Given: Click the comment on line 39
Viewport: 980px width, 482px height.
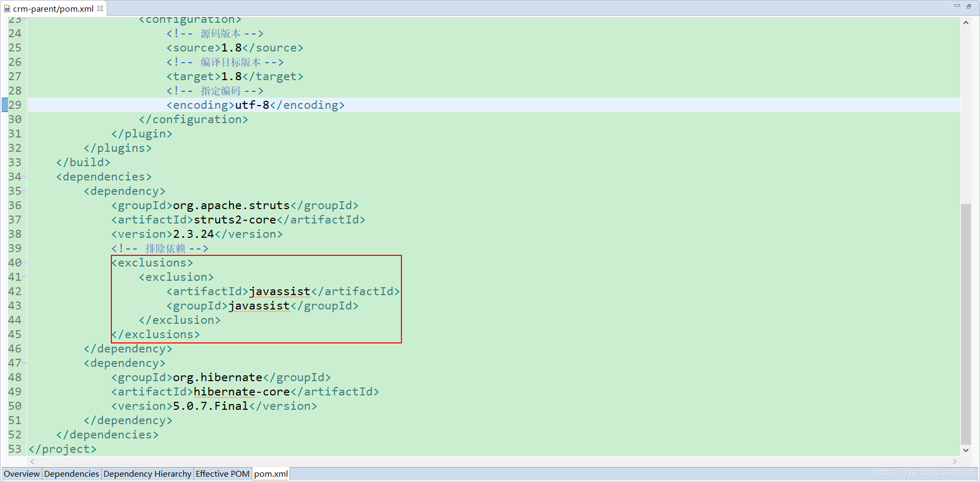Looking at the screenshot, I should [x=160, y=248].
